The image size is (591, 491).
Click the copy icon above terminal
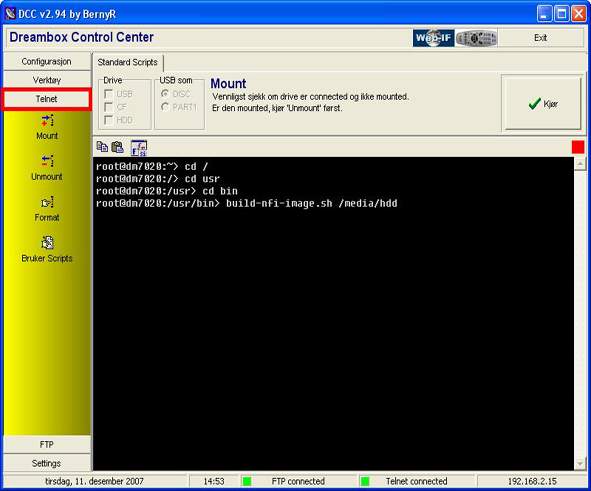[x=102, y=147]
